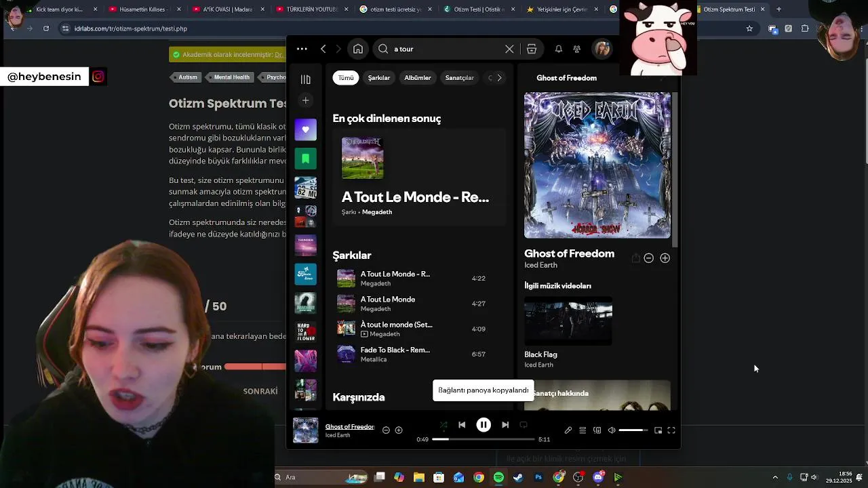Open the play queue
This screenshot has width=868, height=488.
583,430
